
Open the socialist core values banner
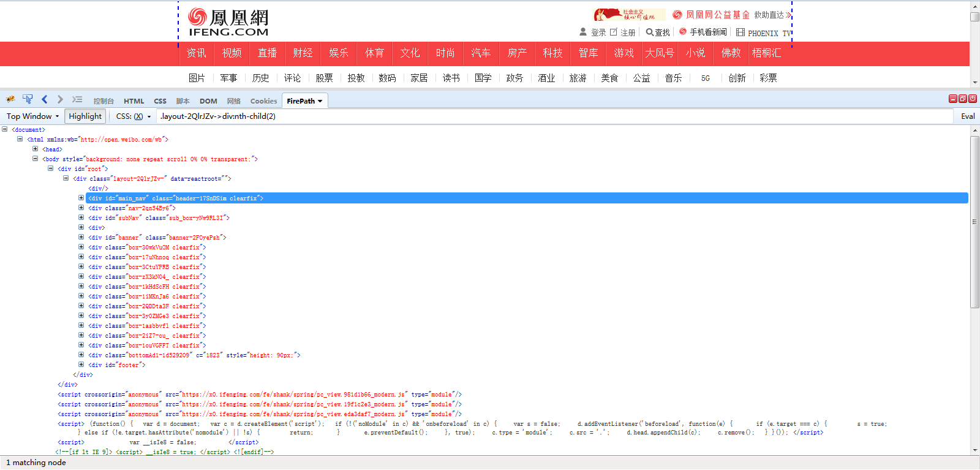629,15
